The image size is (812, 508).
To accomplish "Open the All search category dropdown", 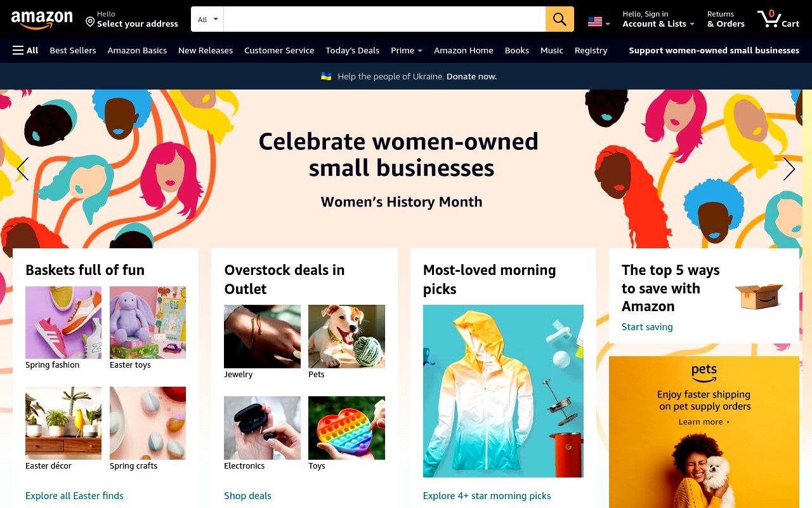I will [x=207, y=19].
